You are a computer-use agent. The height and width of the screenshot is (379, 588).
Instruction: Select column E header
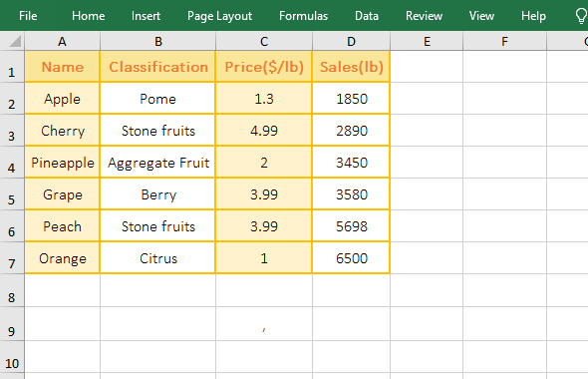427,41
